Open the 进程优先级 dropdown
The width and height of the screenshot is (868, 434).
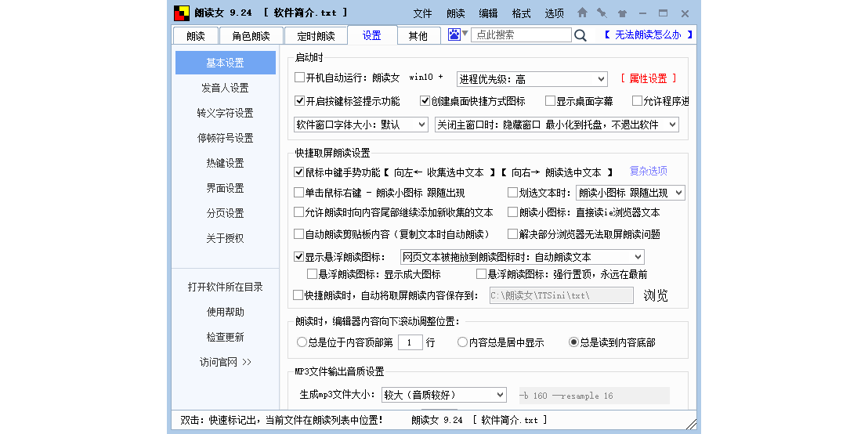click(532, 79)
